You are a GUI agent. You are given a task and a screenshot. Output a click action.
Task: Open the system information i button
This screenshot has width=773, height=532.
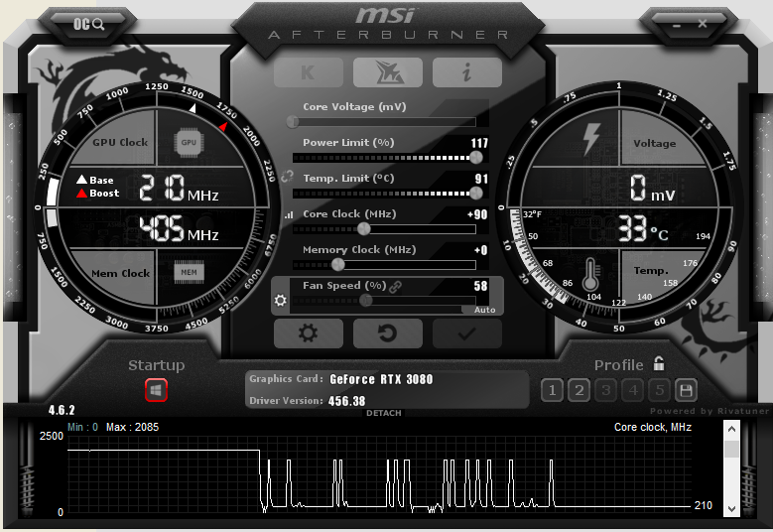[466, 72]
